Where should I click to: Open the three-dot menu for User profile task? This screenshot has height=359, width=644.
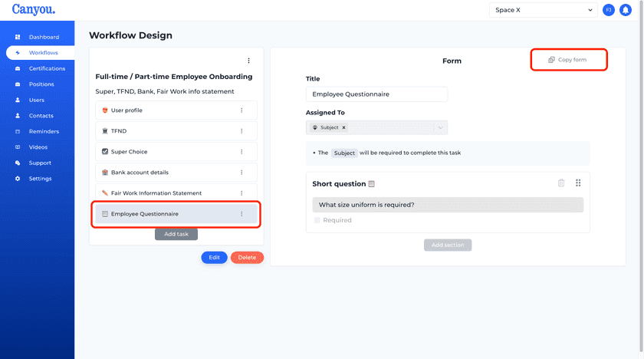(242, 110)
